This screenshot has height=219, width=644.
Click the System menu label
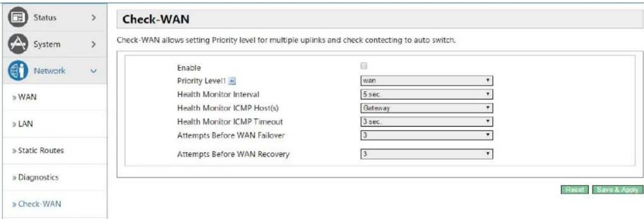(46, 44)
